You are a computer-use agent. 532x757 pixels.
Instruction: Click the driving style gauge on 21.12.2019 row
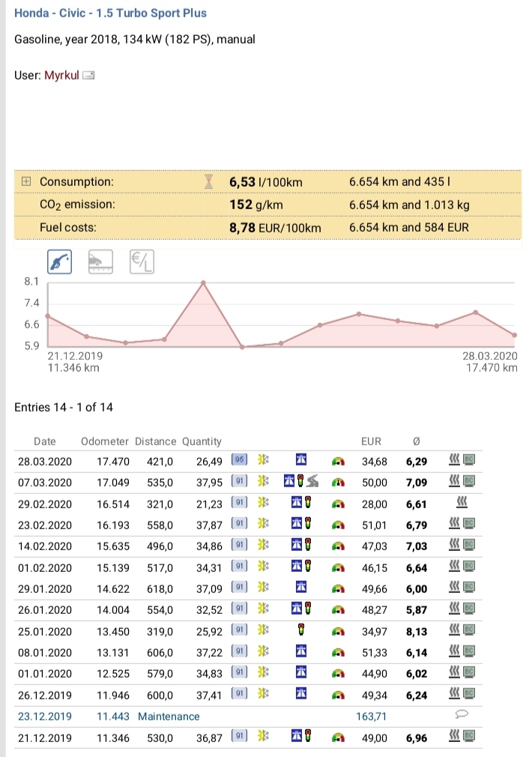click(339, 738)
